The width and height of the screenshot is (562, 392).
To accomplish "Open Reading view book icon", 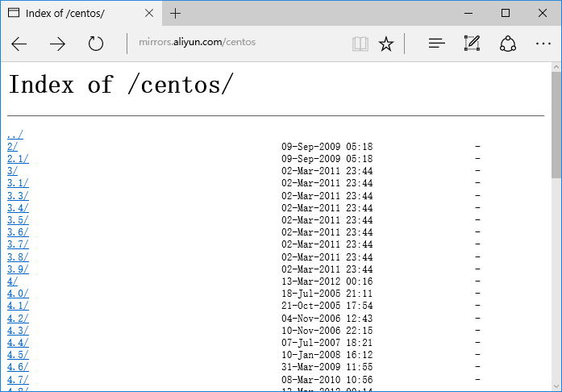I will (x=360, y=44).
